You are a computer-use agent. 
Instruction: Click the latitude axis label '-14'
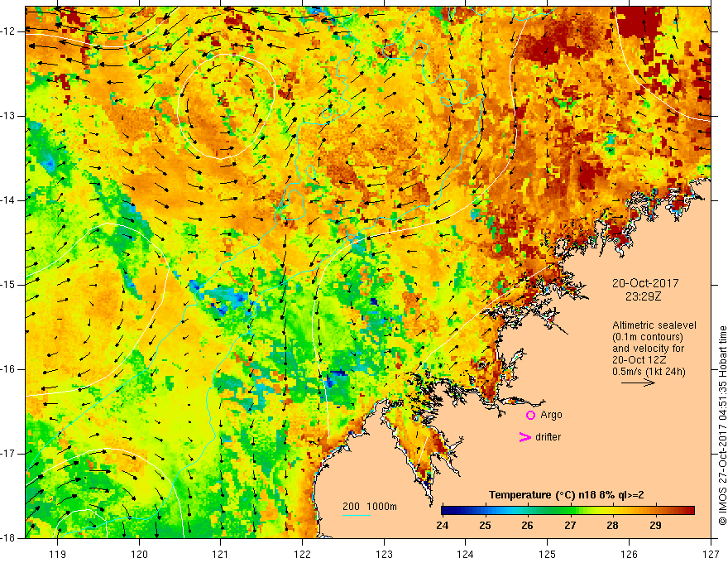point(8,200)
